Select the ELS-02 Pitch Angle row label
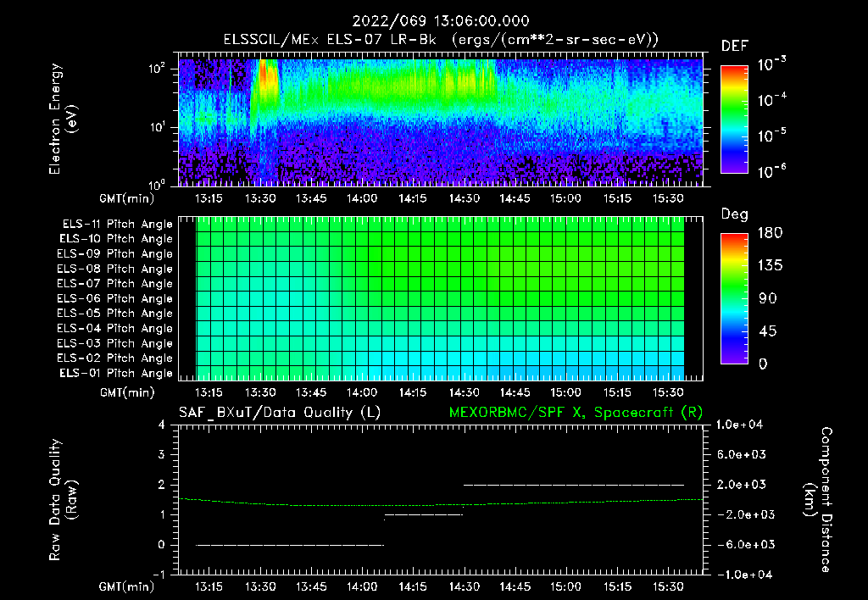The height and width of the screenshot is (600, 868). pyautogui.click(x=115, y=358)
